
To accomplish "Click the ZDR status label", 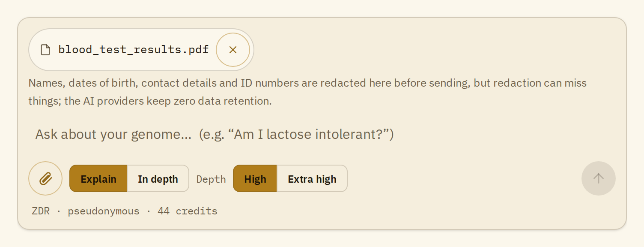I will coord(41,211).
